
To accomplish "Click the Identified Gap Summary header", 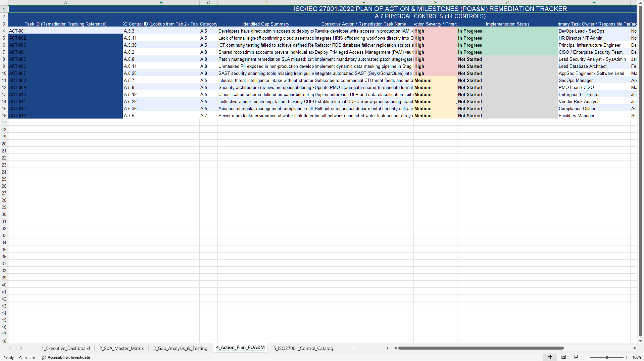I will (x=266, y=24).
